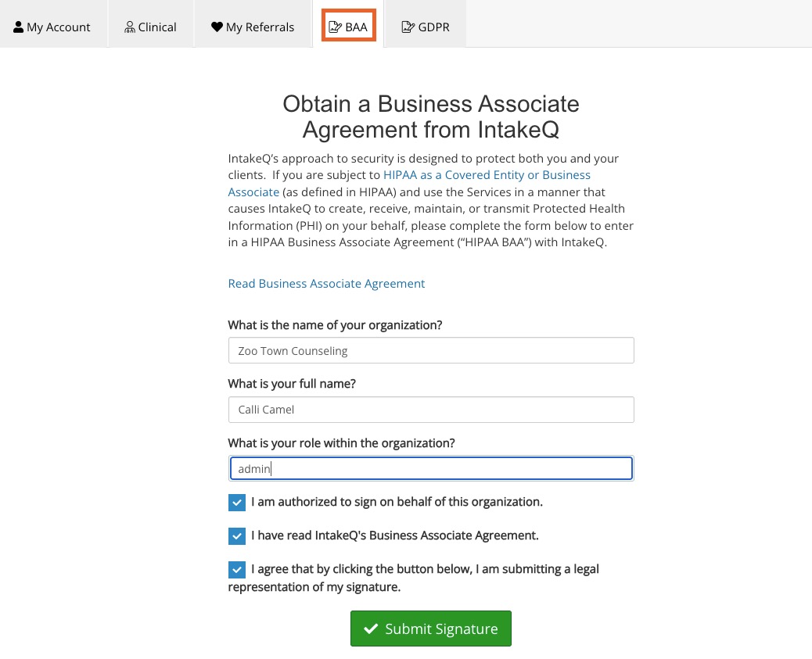
Task: Open the Read Business Associate Agreement link
Action: pyautogui.click(x=326, y=284)
